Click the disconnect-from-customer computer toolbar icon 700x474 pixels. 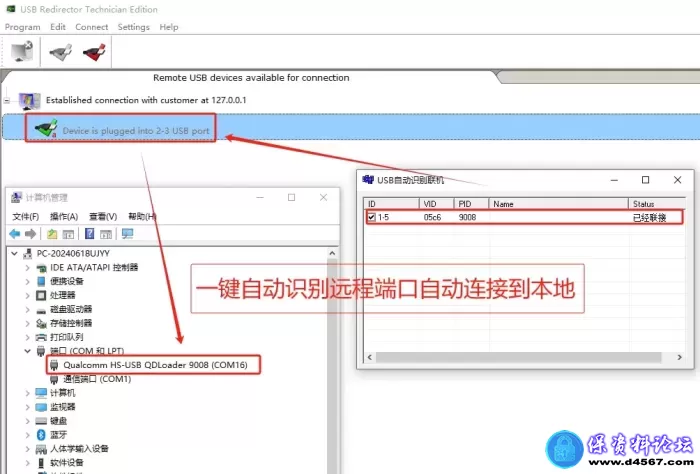click(x=22, y=51)
